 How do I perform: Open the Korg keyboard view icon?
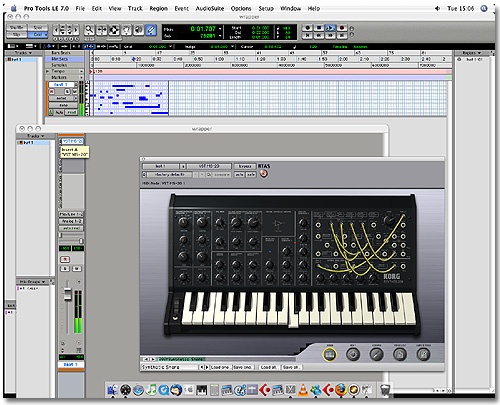[329, 354]
